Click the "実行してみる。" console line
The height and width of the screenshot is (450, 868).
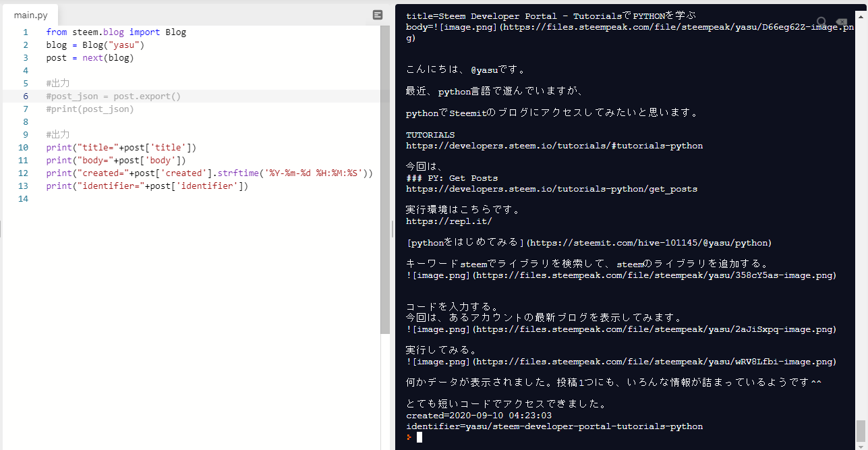pos(441,350)
